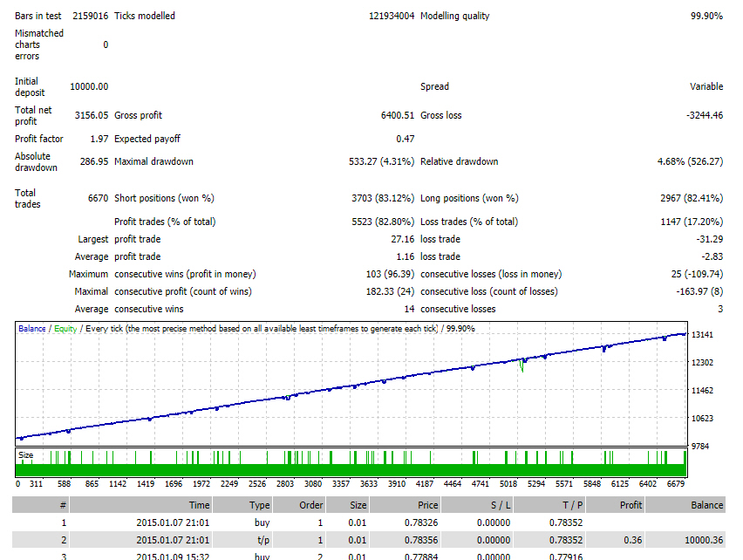
Task: Select the Gross profit value 6400.51
Action: click(x=398, y=115)
